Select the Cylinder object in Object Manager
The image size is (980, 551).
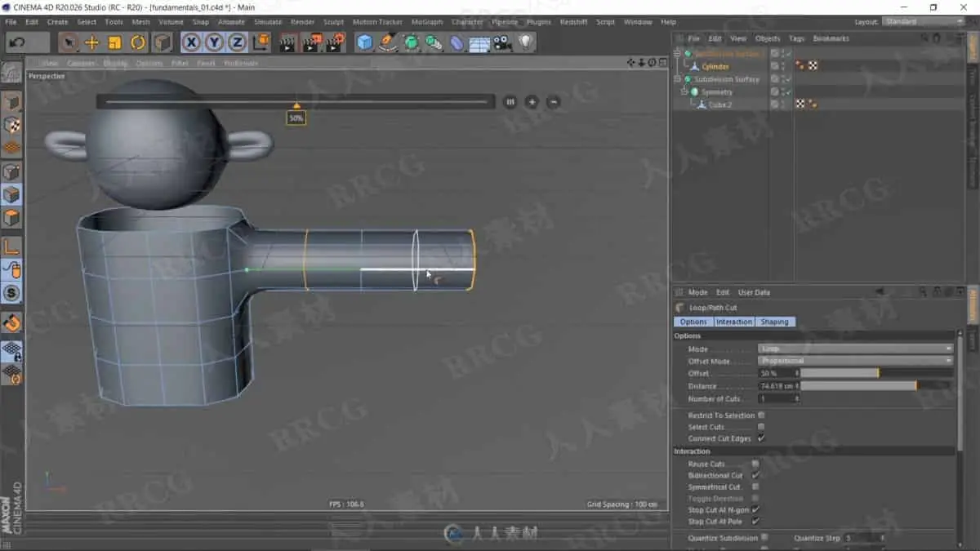click(715, 66)
